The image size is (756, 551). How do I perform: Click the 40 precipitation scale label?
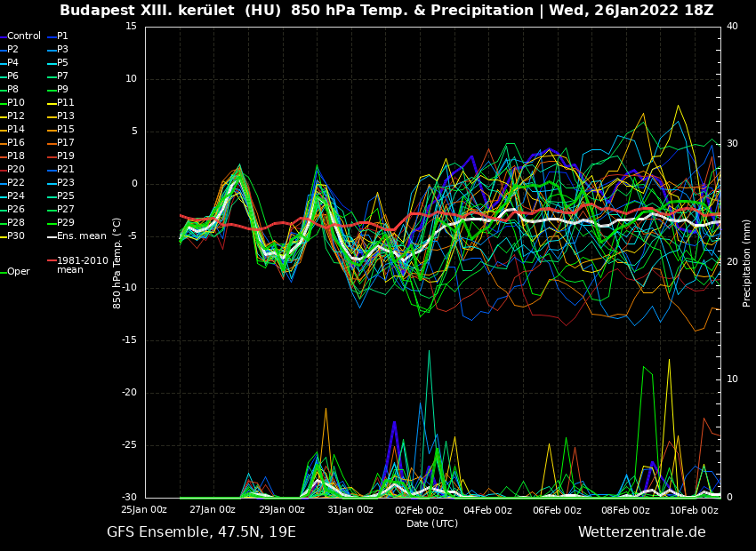732,26
